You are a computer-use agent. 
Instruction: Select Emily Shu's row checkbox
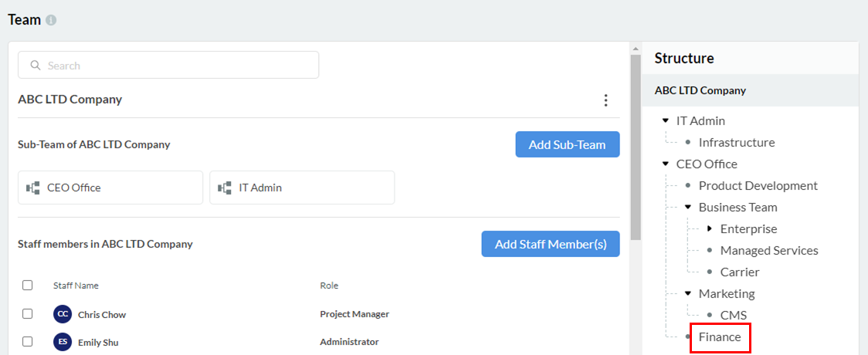[28, 342]
